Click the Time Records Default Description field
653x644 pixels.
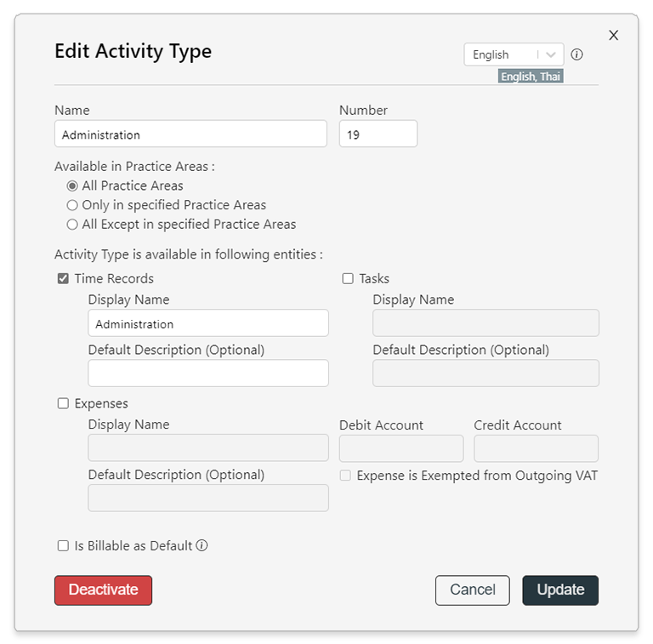pos(207,373)
